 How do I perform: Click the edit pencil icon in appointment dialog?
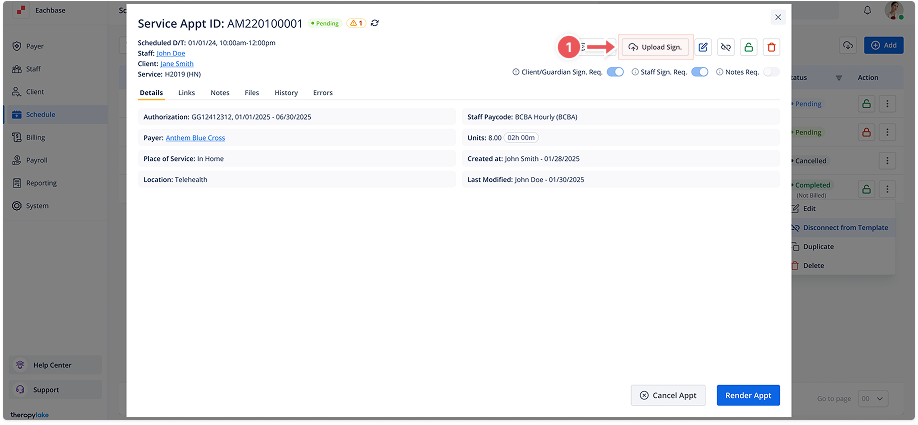[x=703, y=47]
